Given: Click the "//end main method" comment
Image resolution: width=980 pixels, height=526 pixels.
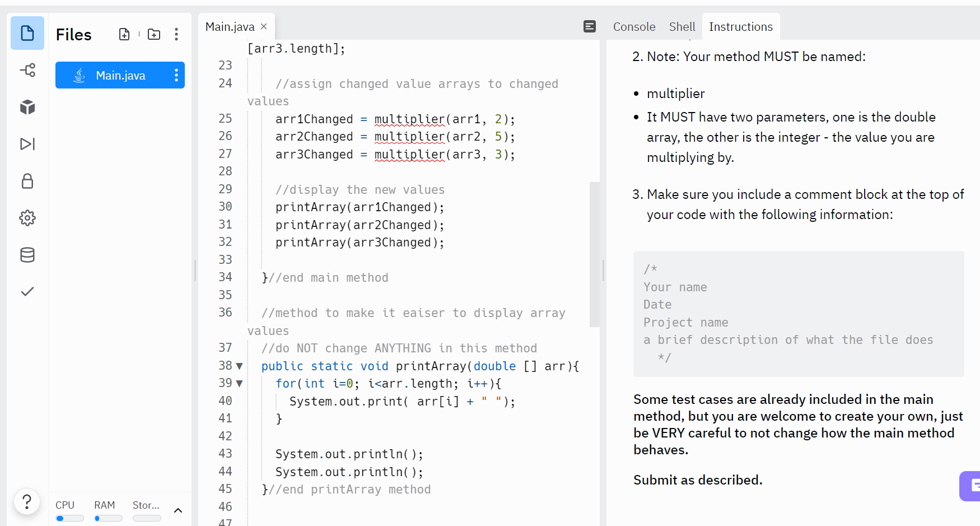Looking at the screenshot, I should pos(328,278).
